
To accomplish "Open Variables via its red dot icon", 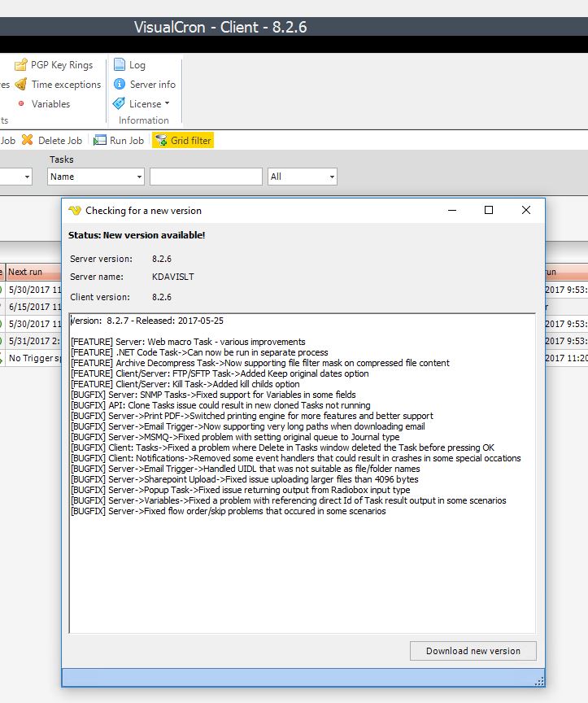I will (21, 104).
